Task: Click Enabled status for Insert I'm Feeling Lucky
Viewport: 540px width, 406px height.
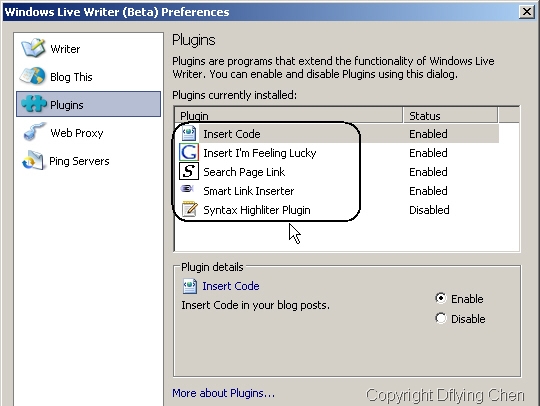Action: tap(428, 153)
